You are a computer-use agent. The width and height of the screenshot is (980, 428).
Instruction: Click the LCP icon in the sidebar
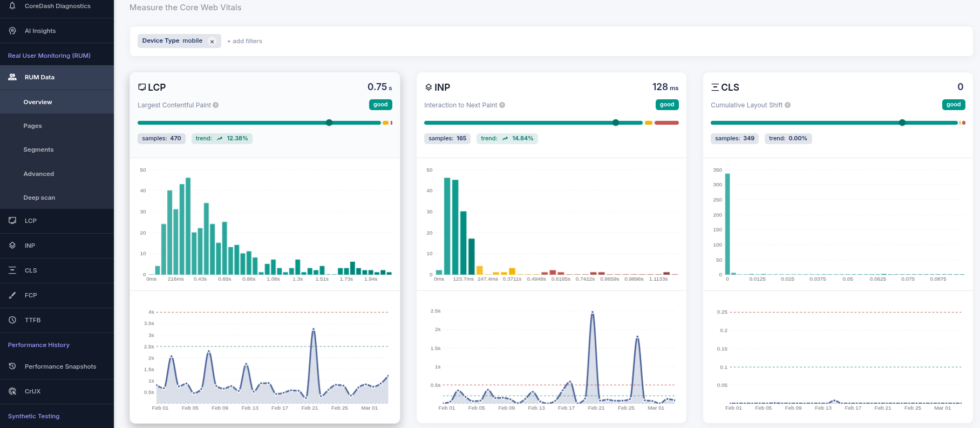(x=12, y=221)
